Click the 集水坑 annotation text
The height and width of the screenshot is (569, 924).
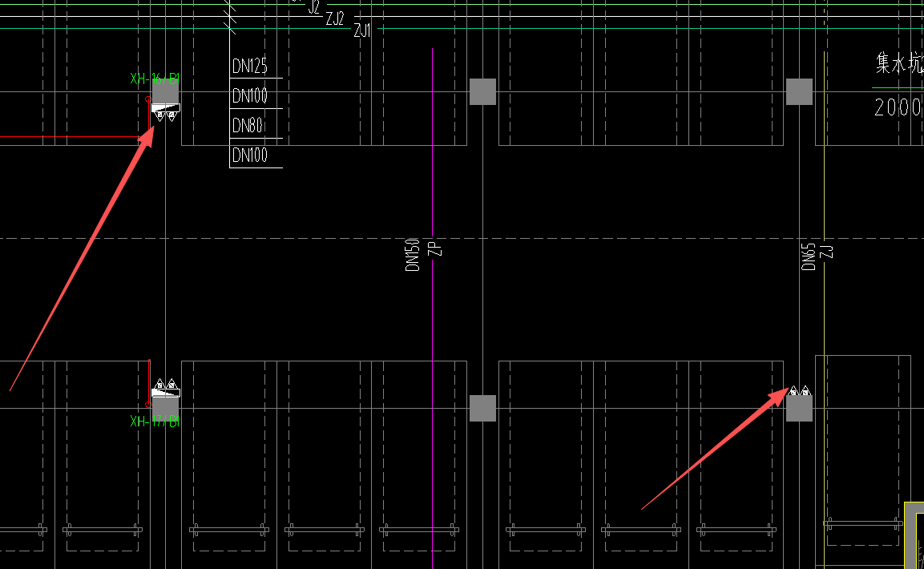[x=899, y=63]
